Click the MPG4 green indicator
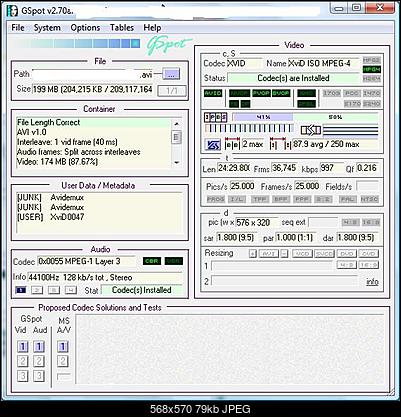401x417 pixels. (x=371, y=69)
